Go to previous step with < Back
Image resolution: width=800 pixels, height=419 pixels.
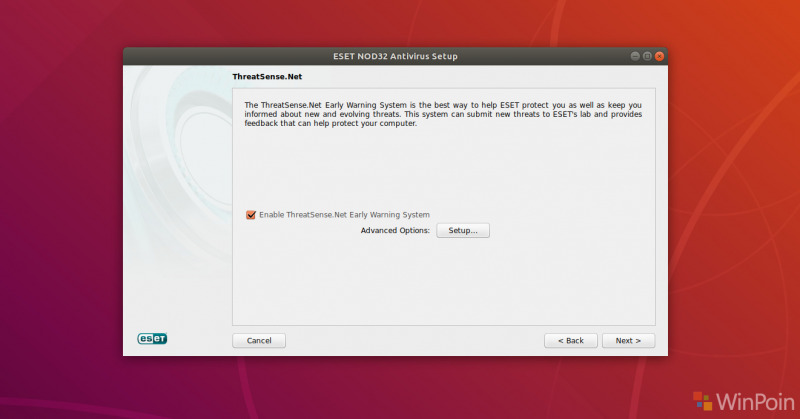click(571, 340)
